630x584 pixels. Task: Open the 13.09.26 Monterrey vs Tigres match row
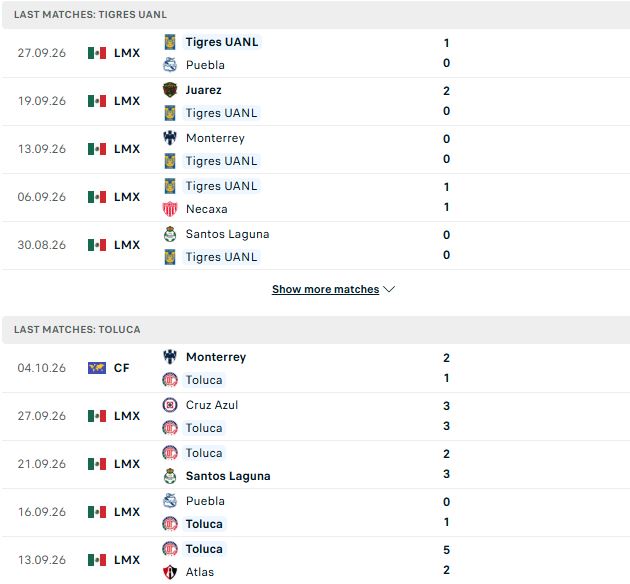(315, 149)
